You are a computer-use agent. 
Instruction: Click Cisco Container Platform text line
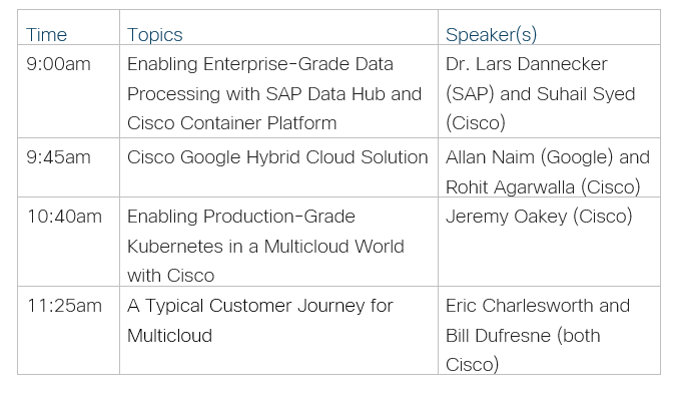pos(232,123)
